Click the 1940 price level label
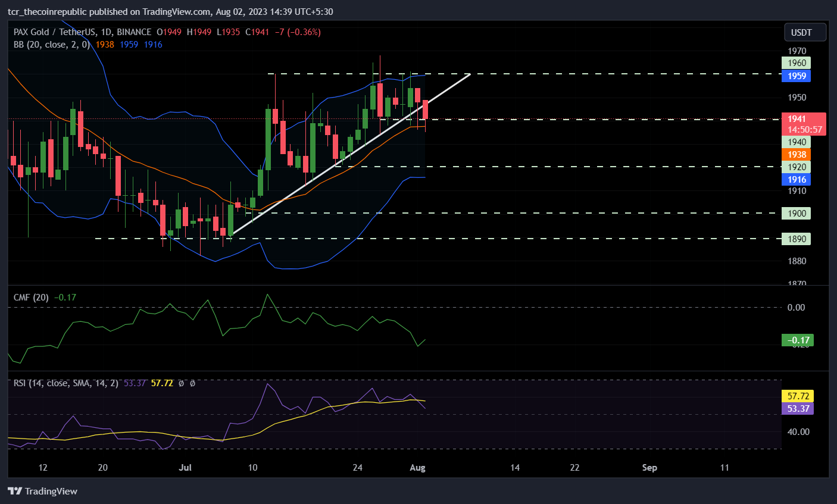Viewport: 837px width, 504px height. coord(797,142)
